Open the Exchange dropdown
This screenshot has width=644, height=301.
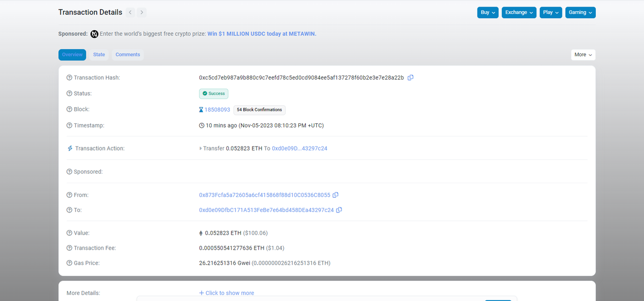click(x=519, y=12)
